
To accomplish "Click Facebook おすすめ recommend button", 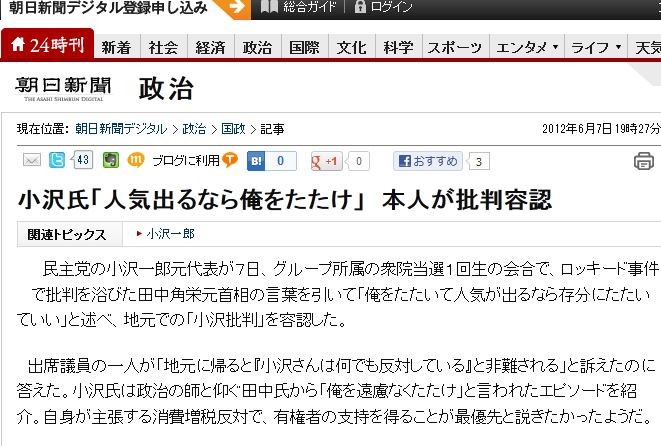I will pos(428,161).
